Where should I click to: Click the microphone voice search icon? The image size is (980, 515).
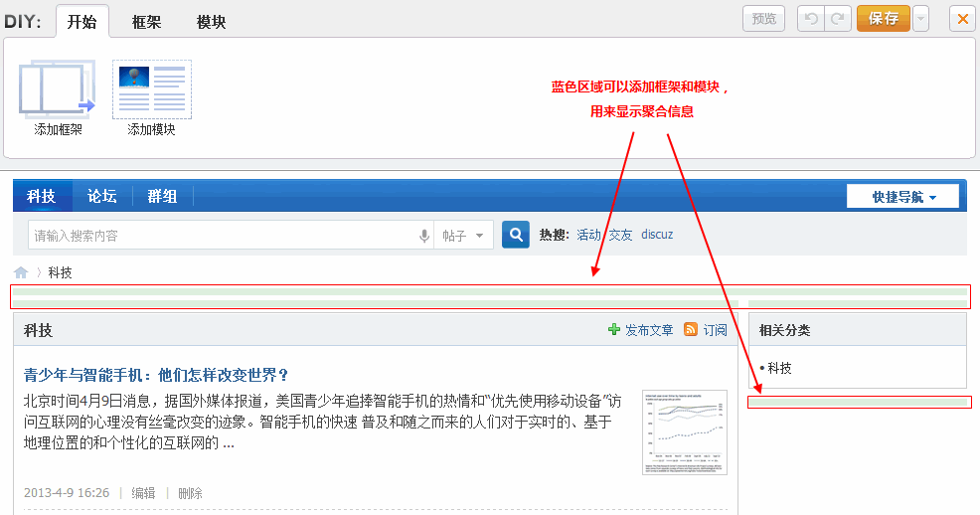(x=423, y=236)
